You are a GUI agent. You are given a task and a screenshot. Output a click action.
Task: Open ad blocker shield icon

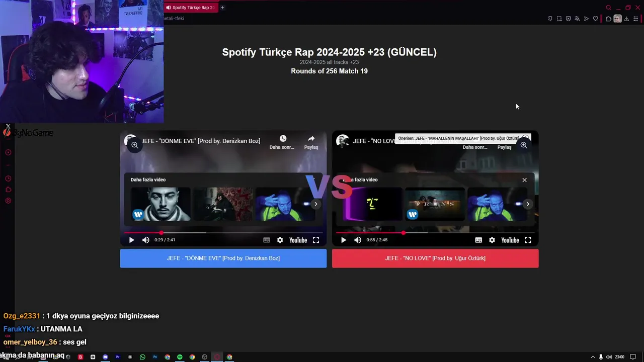pos(568,19)
